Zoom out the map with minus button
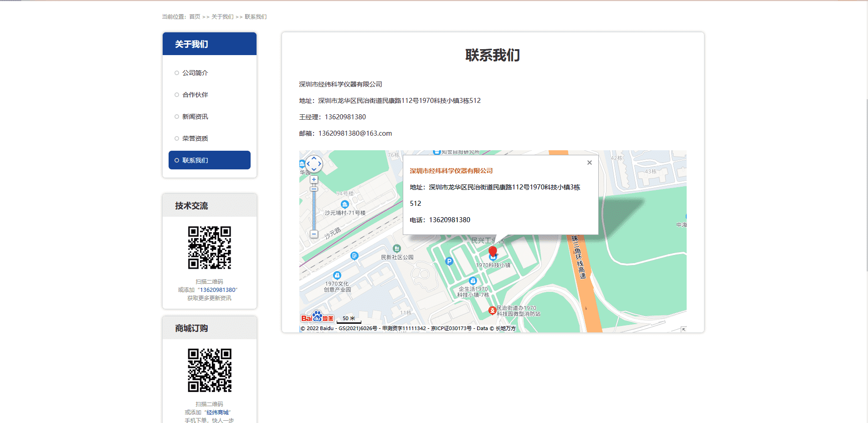The height and width of the screenshot is (423, 868). coord(314,234)
